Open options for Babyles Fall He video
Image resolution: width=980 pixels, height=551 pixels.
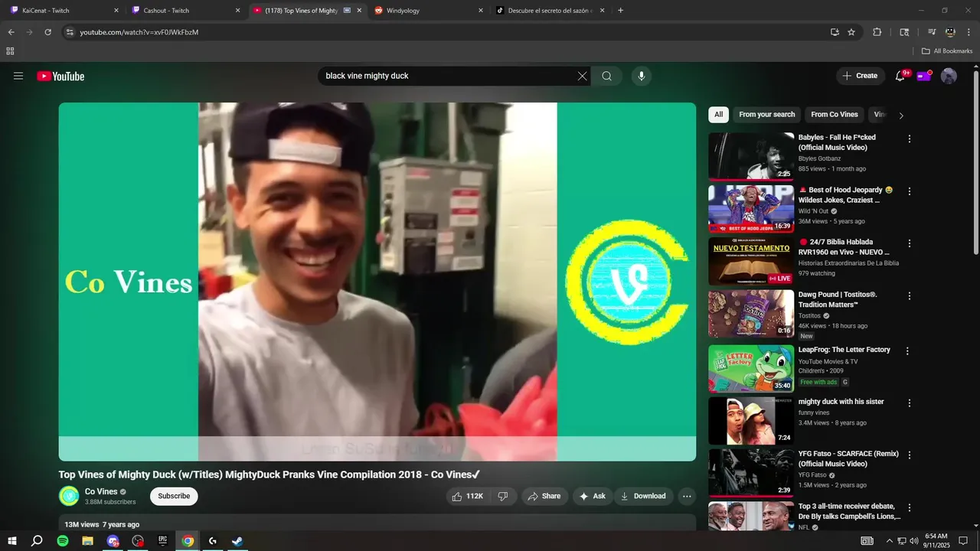point(910,139)
